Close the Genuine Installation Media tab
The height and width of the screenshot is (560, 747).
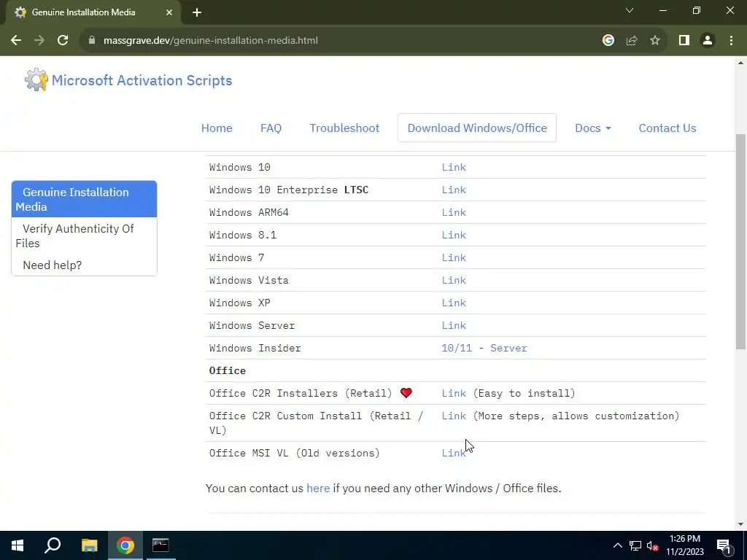click(x=169, y=12)
